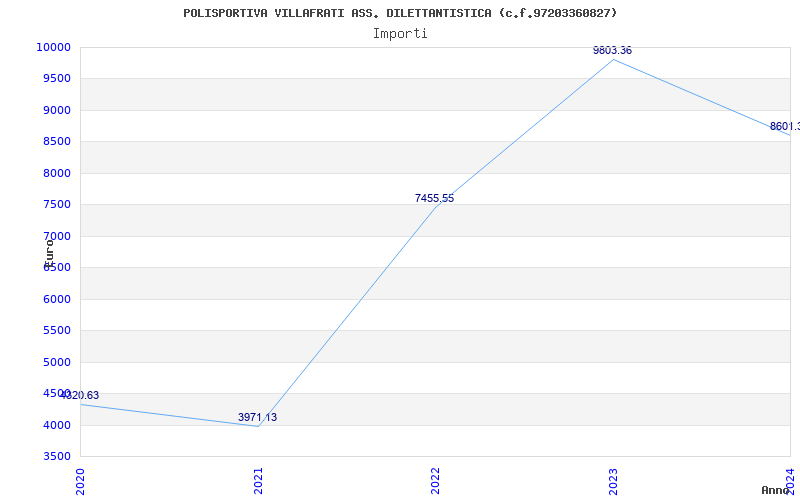Image resolution: width=800 pixels, height=500 pixels.
Task: Click the 9500 y-axis tick label
Action: click(x=57, y=79)
